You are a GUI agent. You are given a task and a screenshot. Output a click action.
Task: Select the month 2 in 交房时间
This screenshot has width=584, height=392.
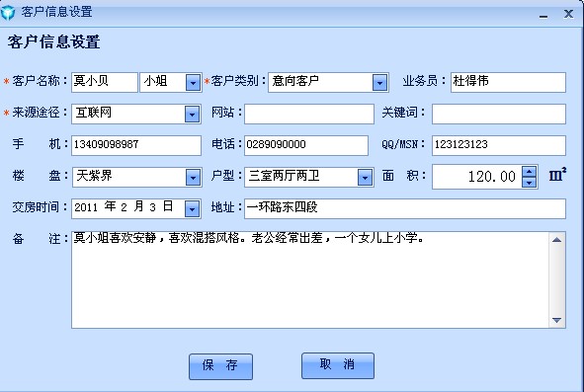[125, 207]
